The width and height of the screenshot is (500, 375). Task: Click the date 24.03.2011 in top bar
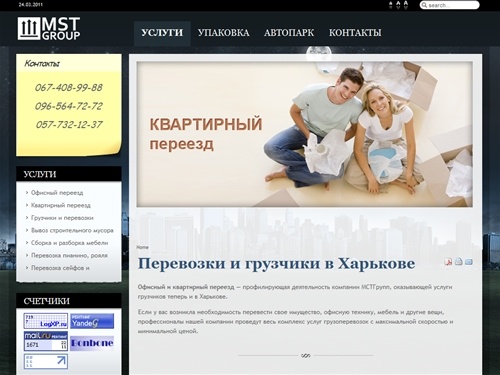[30, 5]
